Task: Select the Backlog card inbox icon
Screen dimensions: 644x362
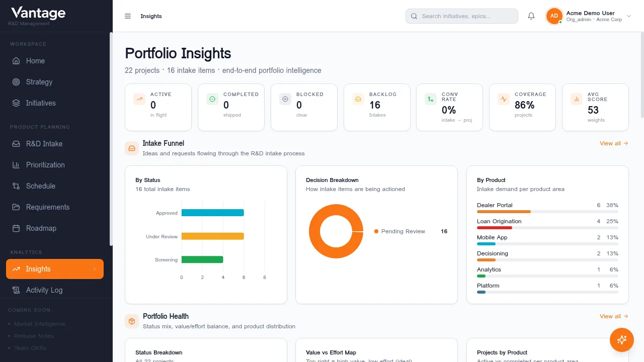Action: pos(358,99)
